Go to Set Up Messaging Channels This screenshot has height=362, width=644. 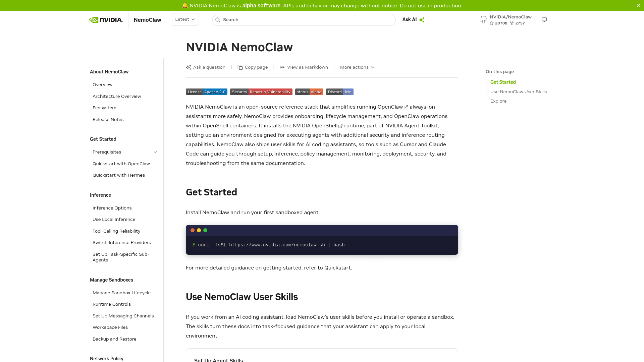click(x=123, y=316)
